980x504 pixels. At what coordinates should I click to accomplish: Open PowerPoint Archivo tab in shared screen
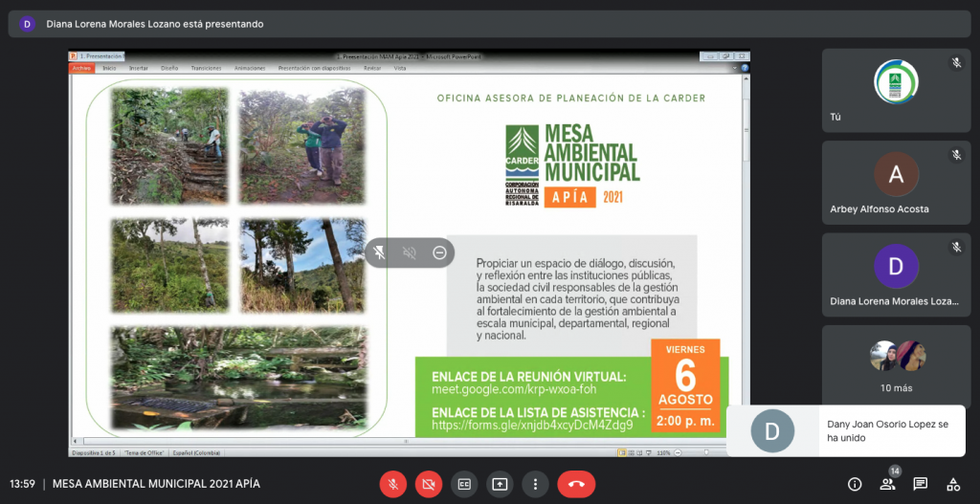click(81, 69)
